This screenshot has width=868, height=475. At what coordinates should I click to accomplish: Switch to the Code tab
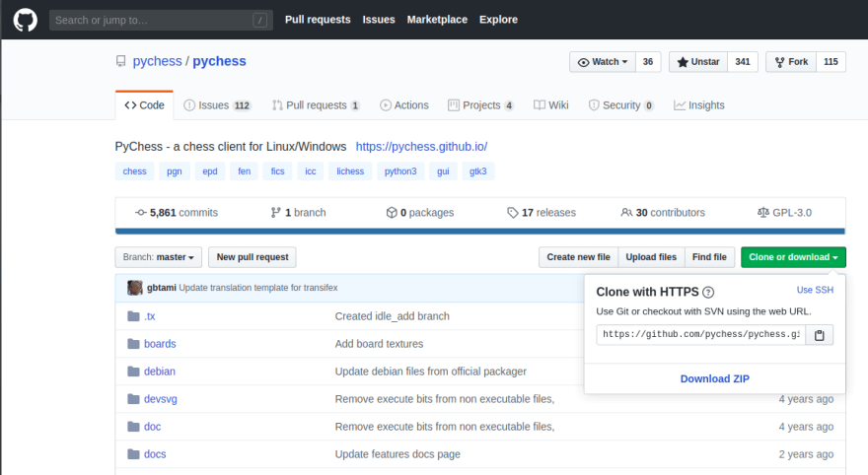(144, 105)
